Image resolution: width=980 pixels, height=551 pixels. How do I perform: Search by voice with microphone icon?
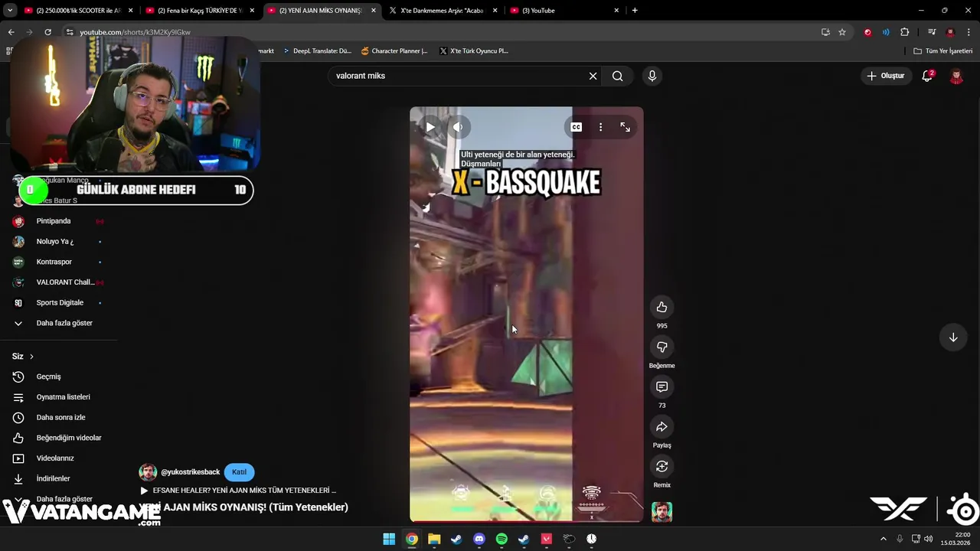(652, 76)
